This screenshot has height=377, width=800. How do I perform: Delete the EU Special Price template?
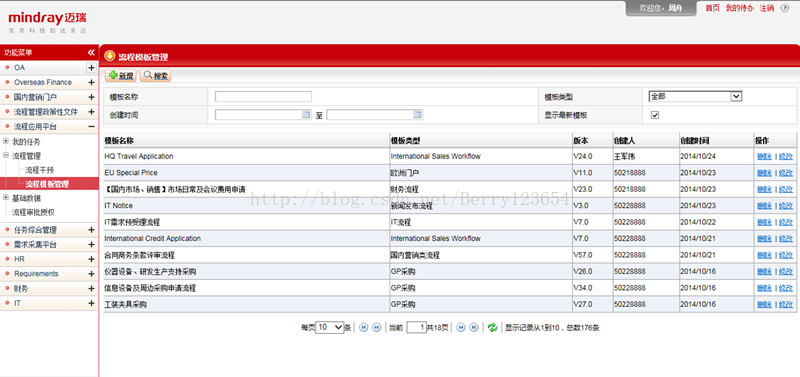click(x=764, y=173)
